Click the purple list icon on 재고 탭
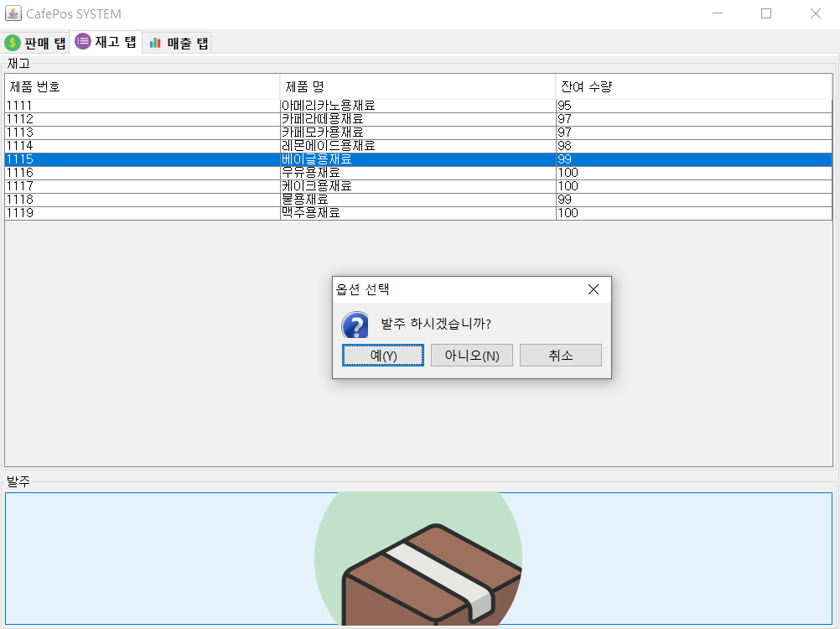The width and height of the screenshot is (840, 629). [x=83, y=41]
